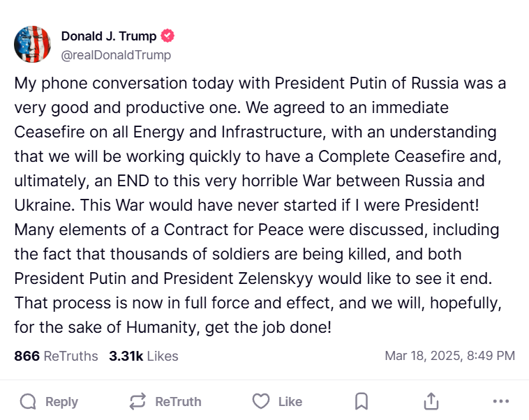View the 866 ReTruths list
Viewport: 529px width, 420px height.
(56, 356)
